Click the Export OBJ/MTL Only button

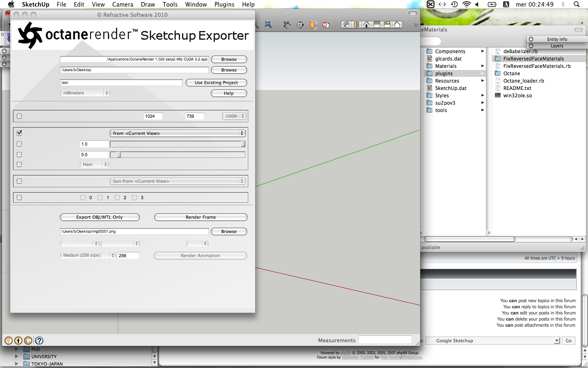click(100, 217)
